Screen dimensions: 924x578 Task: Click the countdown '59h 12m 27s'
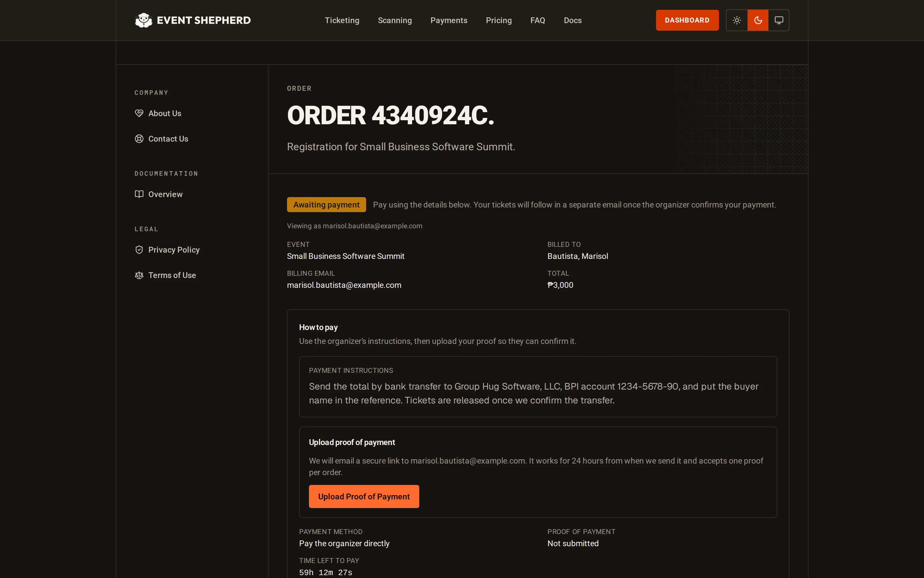tap(325, 573)
